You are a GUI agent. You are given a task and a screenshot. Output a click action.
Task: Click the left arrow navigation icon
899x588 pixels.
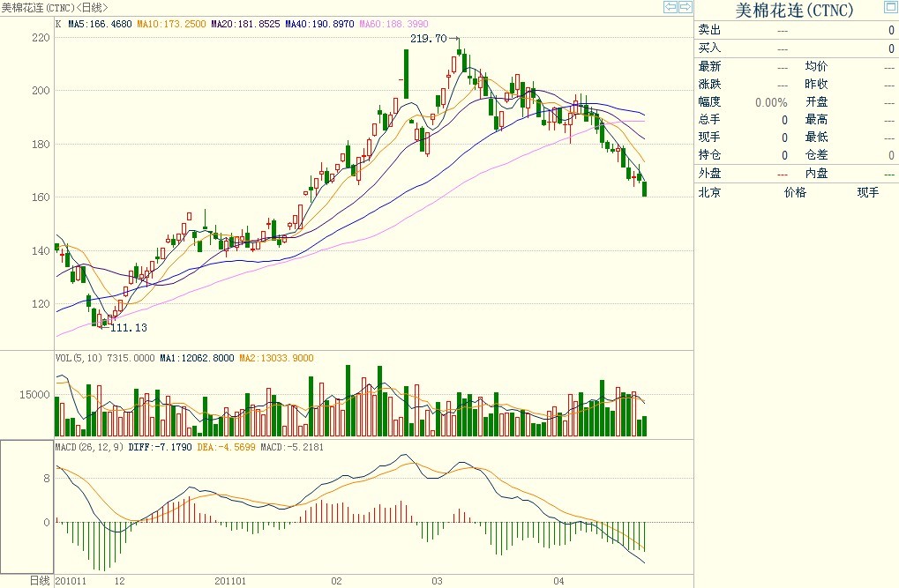point(671,7)
